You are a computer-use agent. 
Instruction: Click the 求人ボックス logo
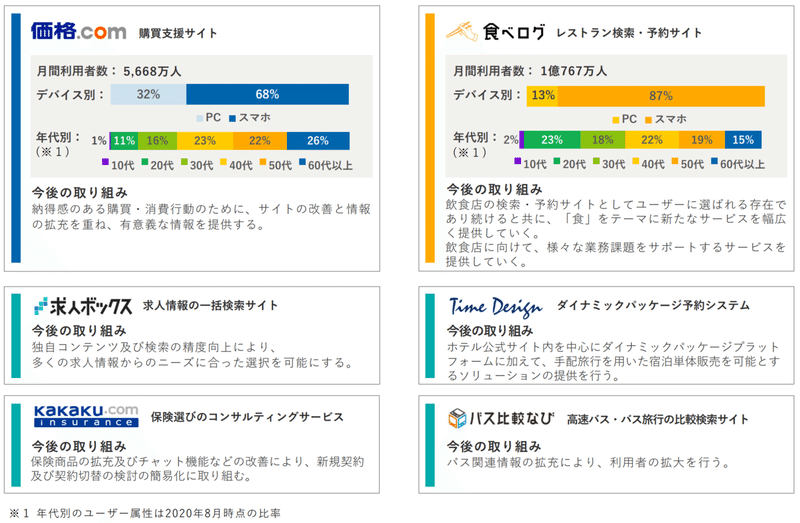click(84, 306)
